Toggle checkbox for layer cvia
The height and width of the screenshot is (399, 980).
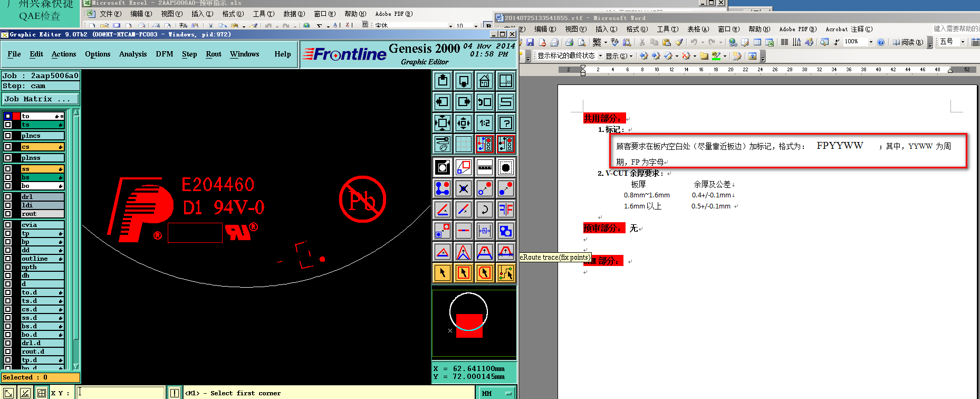coord(8,225)
